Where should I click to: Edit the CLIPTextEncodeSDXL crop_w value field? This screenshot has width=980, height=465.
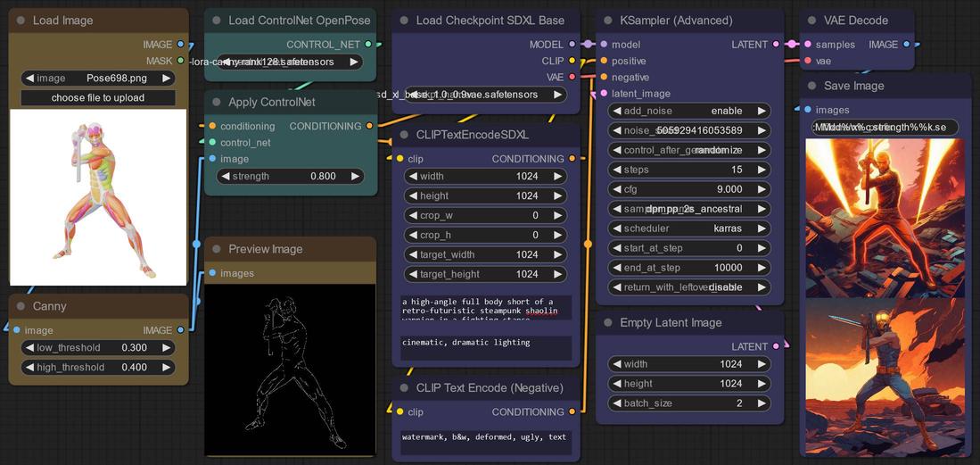[x=485, y=215]
